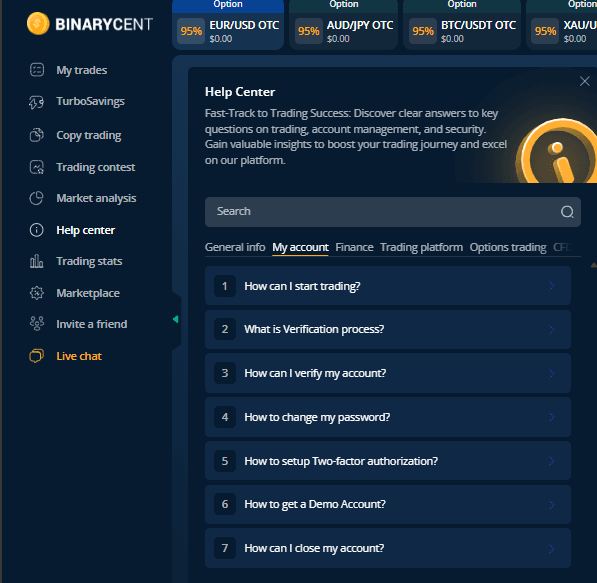Open the Invite a friend icon
This screenshot has height=583, width=597.
pos(37,324)
